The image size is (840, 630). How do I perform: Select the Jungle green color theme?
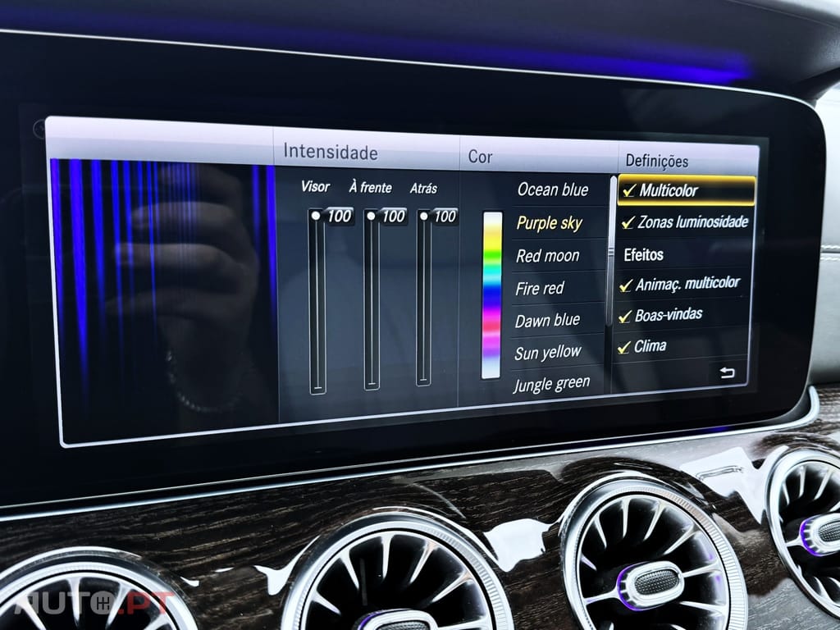pyautogui.click(x=551, y=384)
